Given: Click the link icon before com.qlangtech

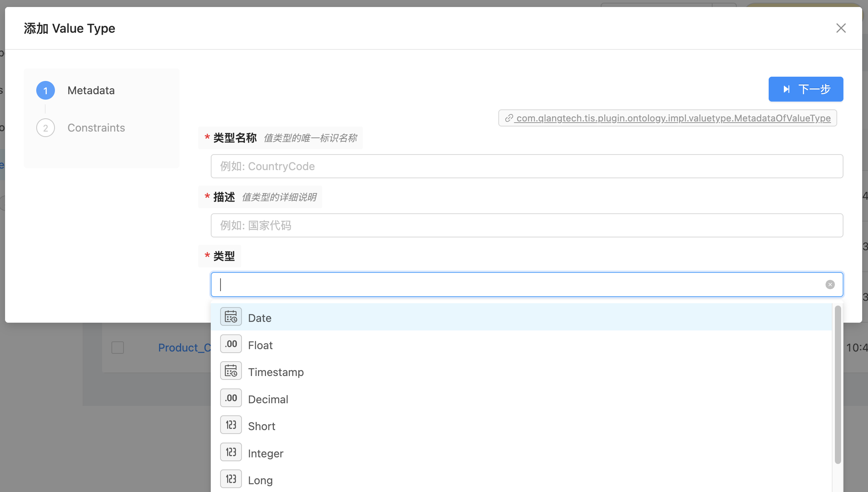Looking at the screenshot, I should [x=509, y=118].
